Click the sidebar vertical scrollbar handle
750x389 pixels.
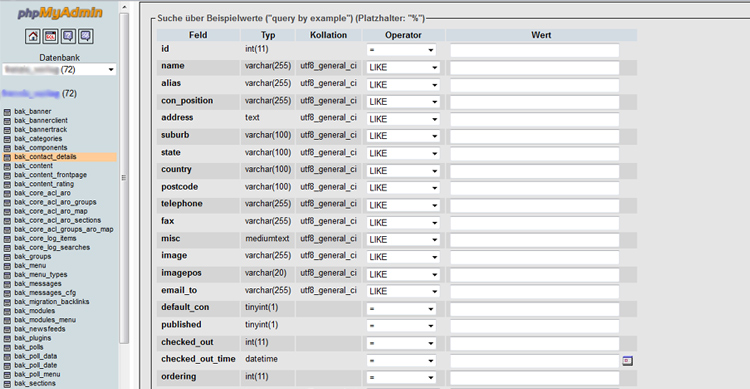coord(123,177)
